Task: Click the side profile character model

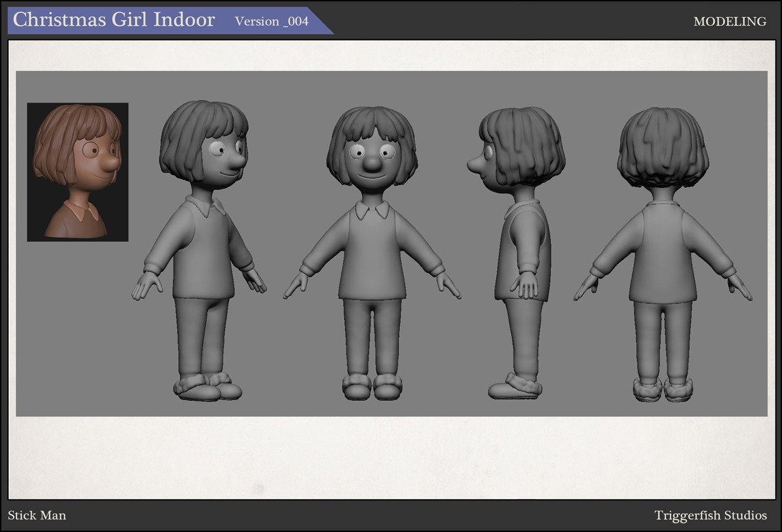Action: click(x=516, y=253)
